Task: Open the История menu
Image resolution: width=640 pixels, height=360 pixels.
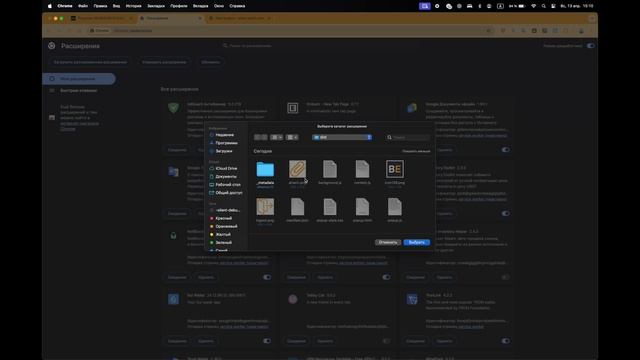Action: coord(133,6)
